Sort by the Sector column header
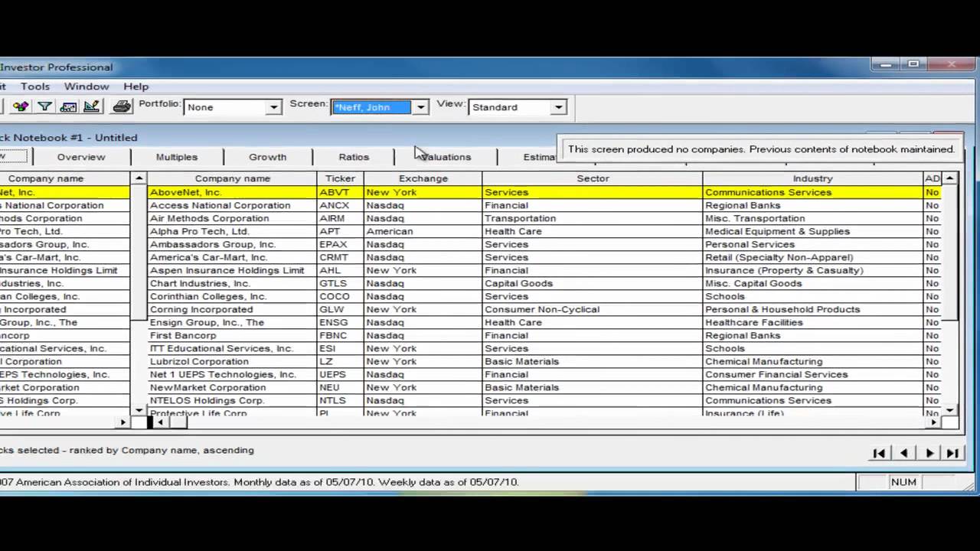The width and height of the screenshot is (980, 551). pyautogui.click(x=593, y=178)
